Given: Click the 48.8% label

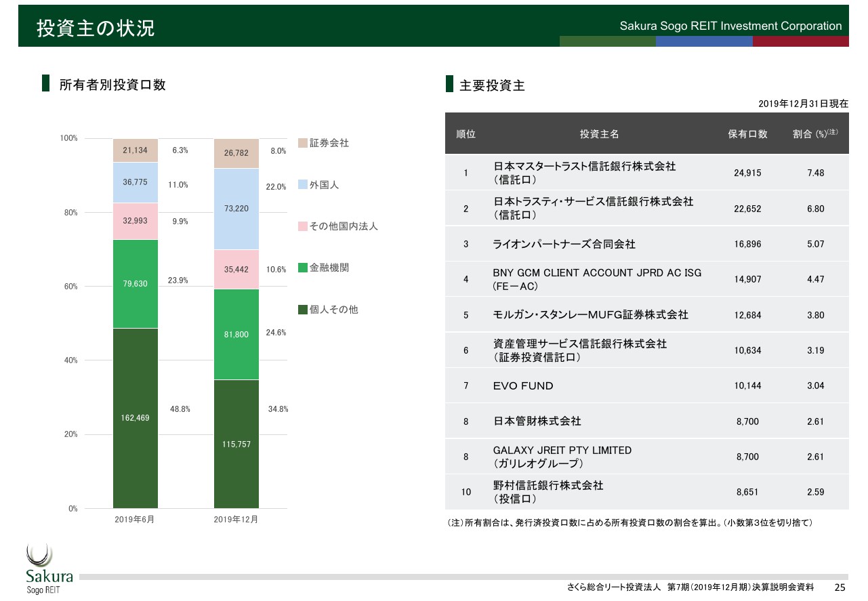Looking at the screenshot, I should (180, 409).
